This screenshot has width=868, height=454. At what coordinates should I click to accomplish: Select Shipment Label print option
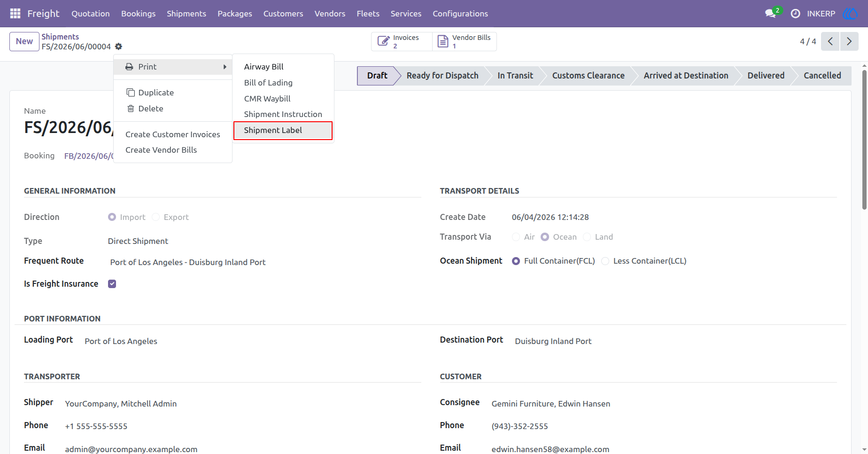tap(283, 130)
